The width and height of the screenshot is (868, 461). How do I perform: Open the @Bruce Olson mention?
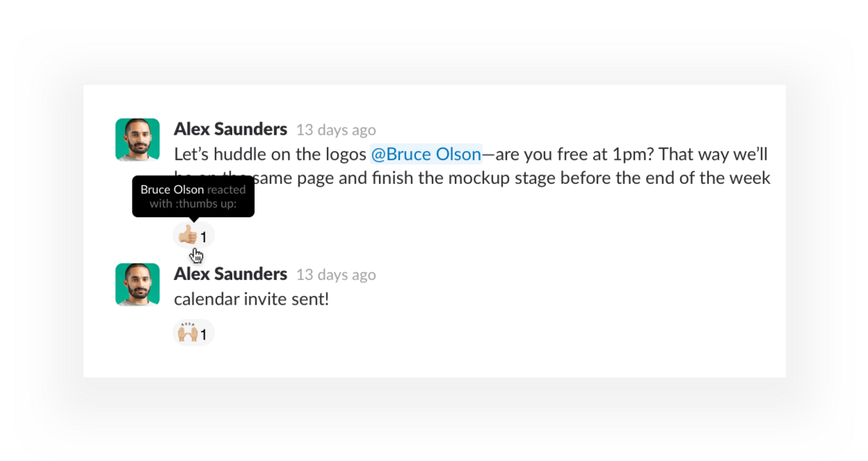[426, 154]
